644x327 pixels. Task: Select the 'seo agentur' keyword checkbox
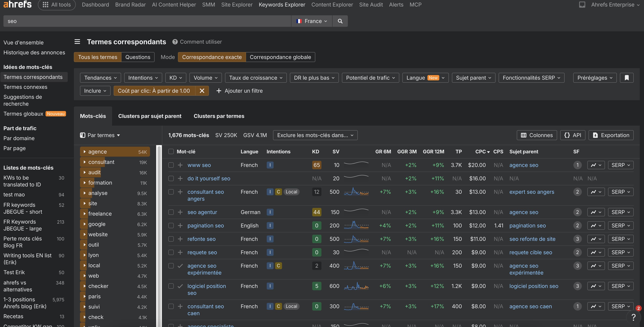coord(171,212)
